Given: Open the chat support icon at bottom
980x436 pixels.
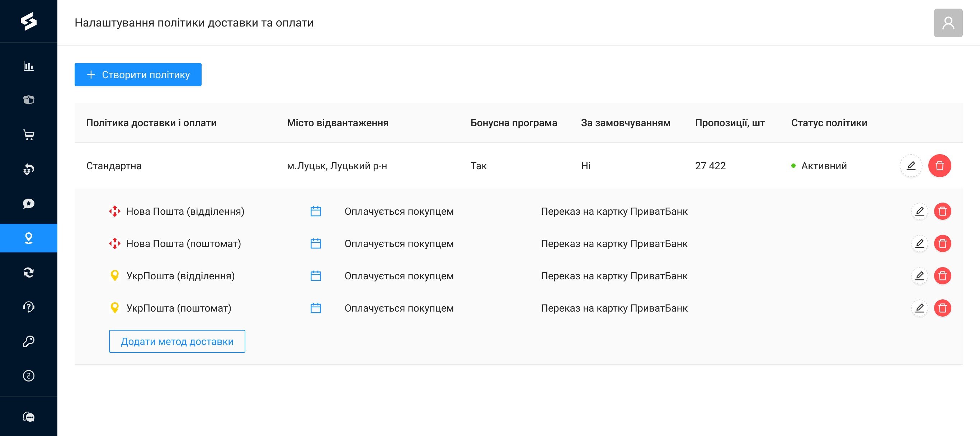Looking at the screenshot, I should tap(29, 417).
